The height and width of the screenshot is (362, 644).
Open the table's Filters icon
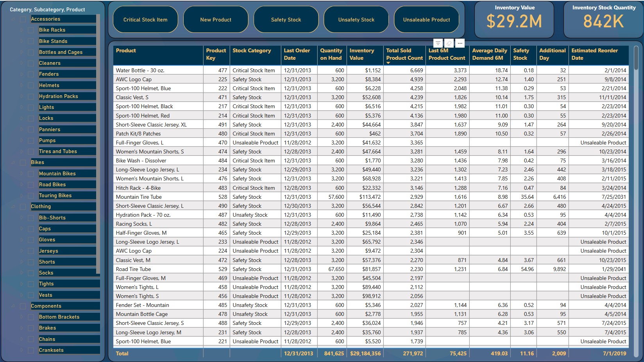pos(438,43)
